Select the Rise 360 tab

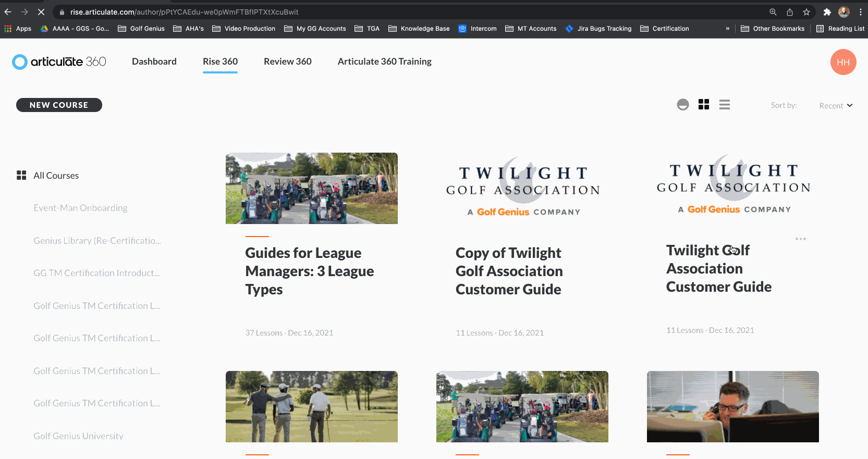[220, 61]
